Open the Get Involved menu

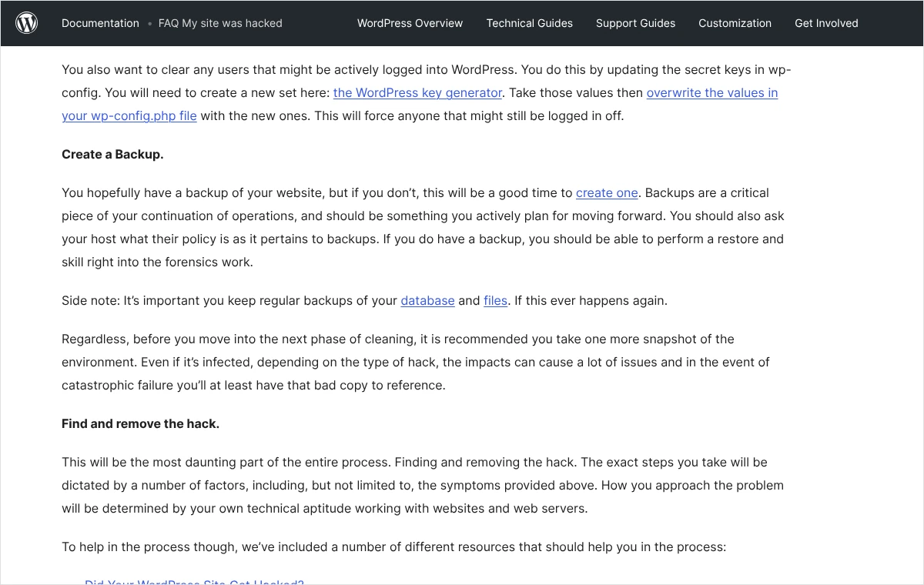click(826, 23)
